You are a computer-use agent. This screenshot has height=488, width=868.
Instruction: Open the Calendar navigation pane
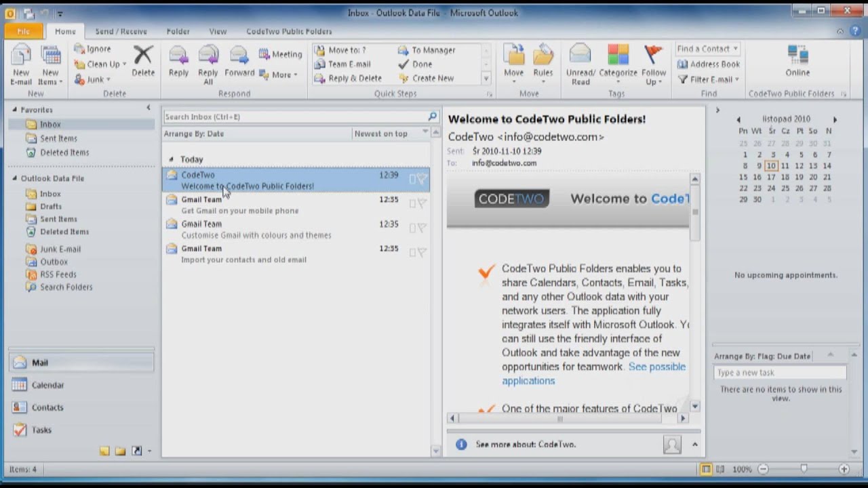[x=81, y=385]
